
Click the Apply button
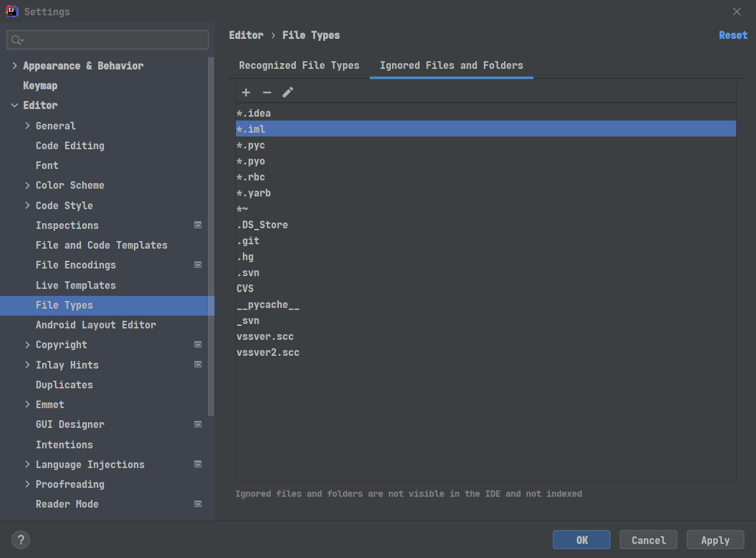[x=715, y=540]
